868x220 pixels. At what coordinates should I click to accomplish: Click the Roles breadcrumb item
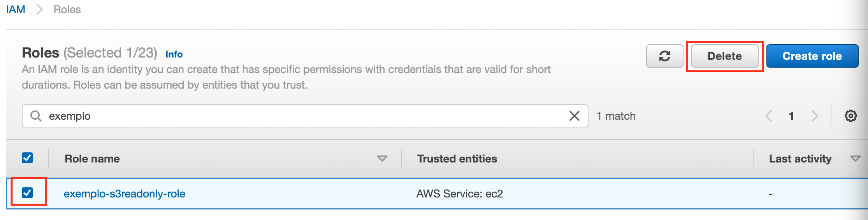[67, 9]
